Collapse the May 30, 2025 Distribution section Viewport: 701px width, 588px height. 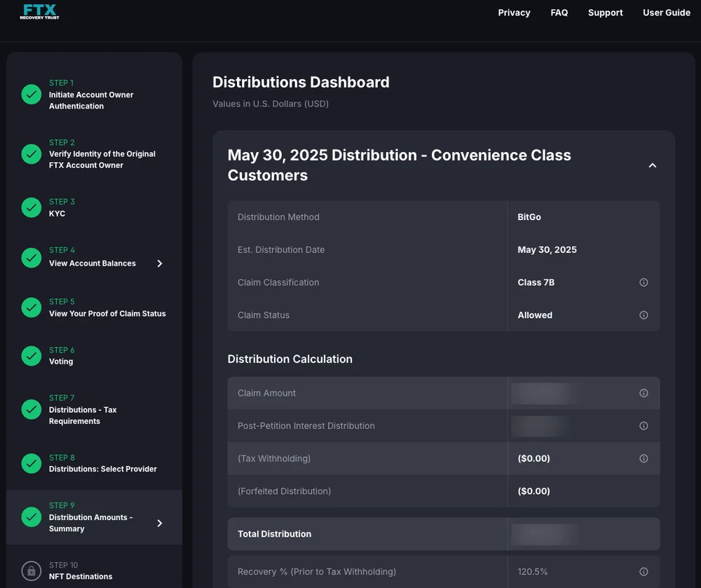coord(653,165)
